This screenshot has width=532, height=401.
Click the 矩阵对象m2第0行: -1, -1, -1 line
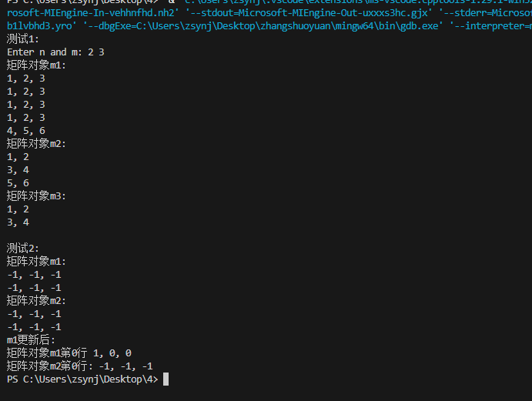80,366
